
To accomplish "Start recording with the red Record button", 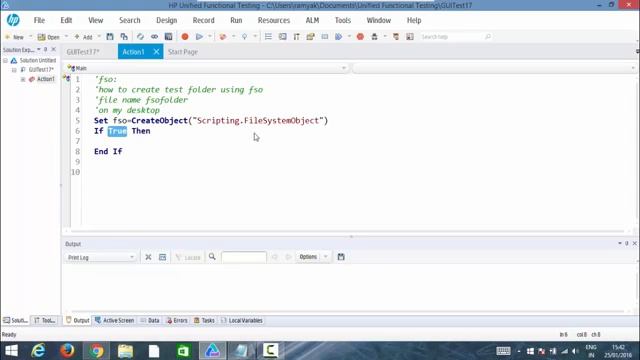I will pos(185,37).
